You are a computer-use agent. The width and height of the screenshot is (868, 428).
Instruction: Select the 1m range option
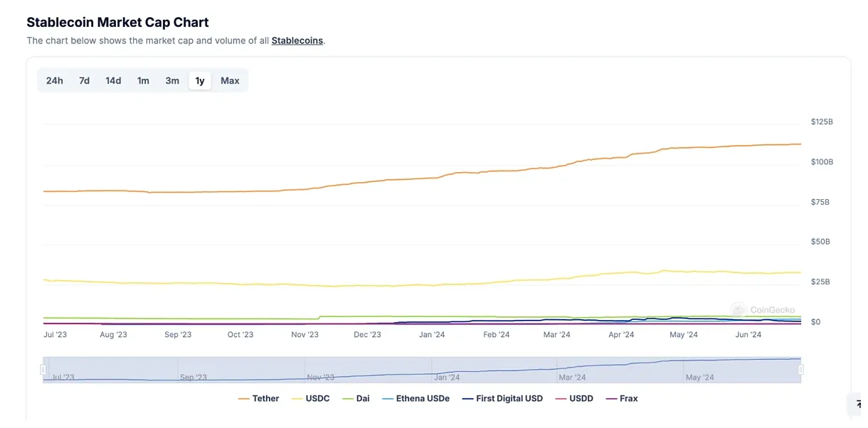pos(142,80)
